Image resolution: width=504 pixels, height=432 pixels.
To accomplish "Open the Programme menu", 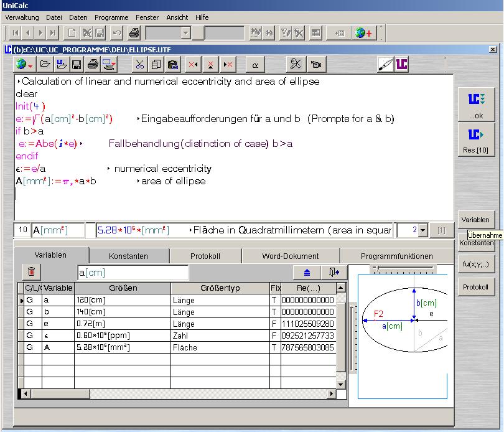I will pos(111,17).
